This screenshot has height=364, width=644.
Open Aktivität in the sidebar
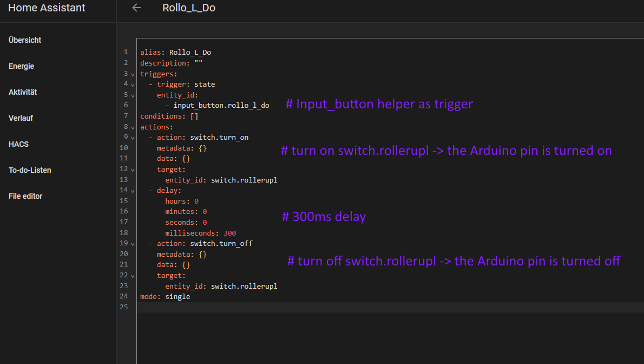tap(23, 92)
